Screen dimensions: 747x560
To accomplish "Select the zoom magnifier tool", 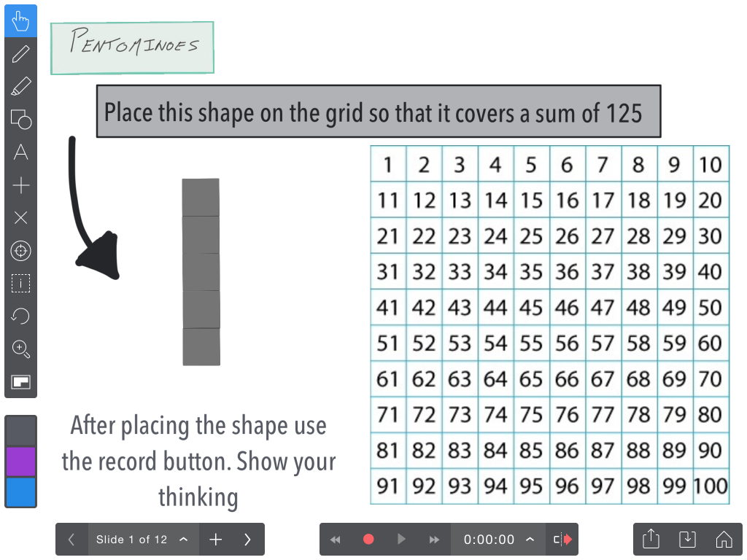I will click(20, 349).
